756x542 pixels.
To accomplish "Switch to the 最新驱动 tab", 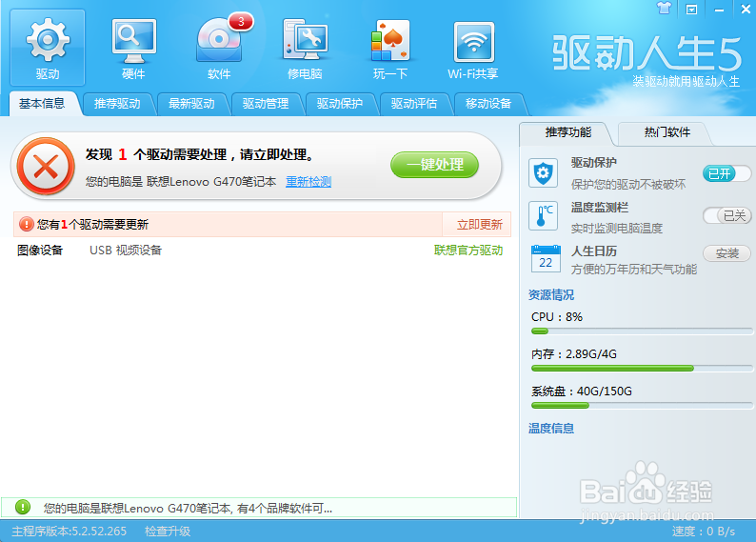I will [191, 104].
